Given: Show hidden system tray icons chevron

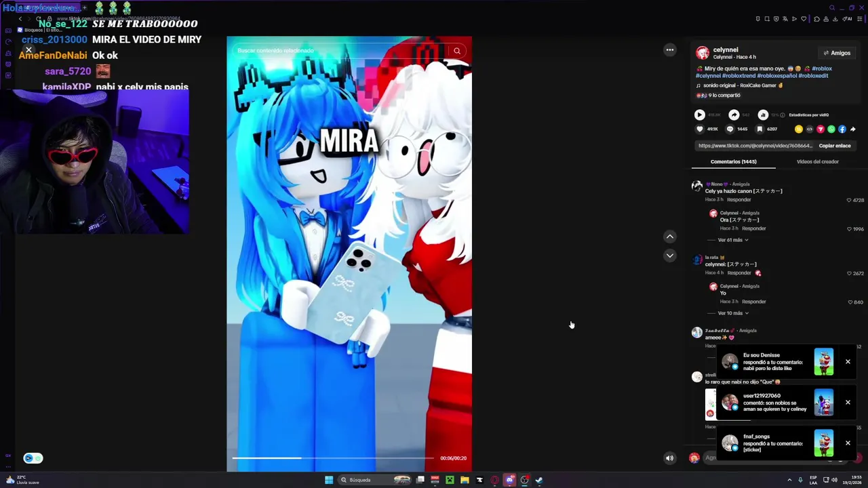Looking at the screenshot, I should pyautogui.click(x=789, y=480).
